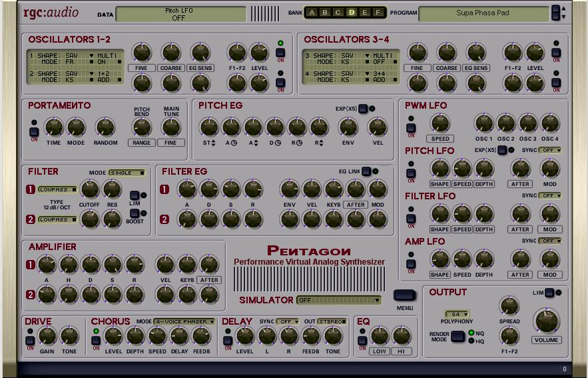The width and height of the screenshot is (588, 378).
Task: Open filter MODE Single dropdown
Action: (x=127, y=173)
